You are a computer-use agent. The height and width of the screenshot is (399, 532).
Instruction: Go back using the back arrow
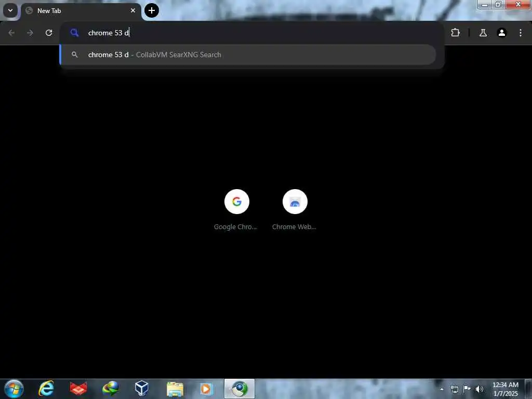click(x=11, y=33)
